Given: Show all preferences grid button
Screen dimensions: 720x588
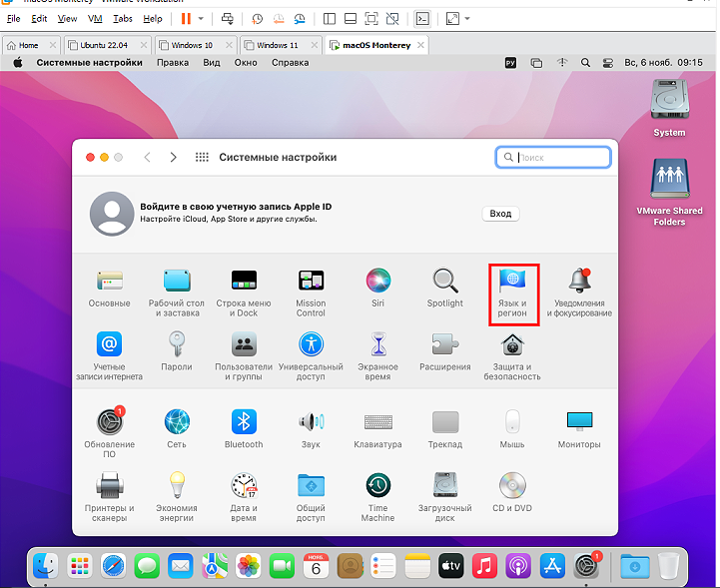Looking at the screenshot, I should click(x=202, y=157).
